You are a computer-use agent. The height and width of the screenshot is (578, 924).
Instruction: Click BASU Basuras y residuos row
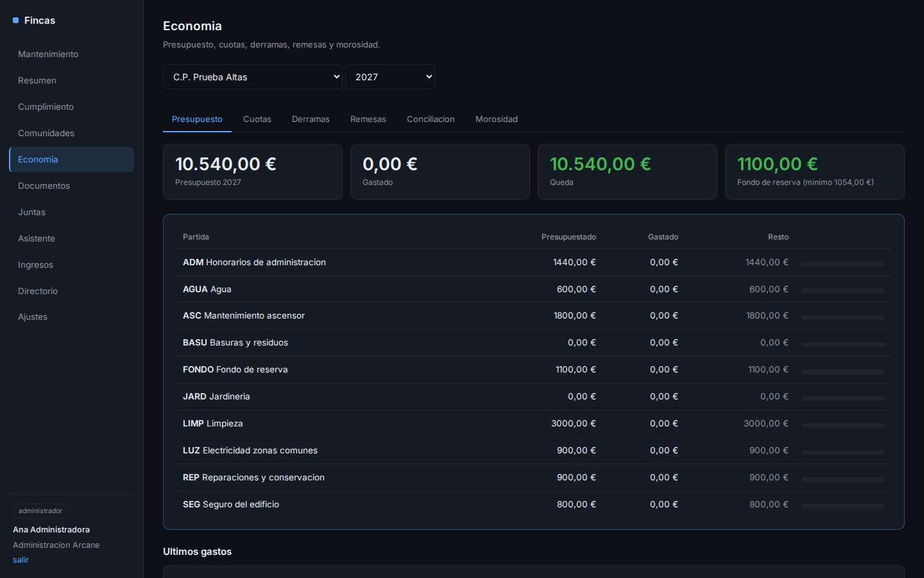(x=534, y=343)
